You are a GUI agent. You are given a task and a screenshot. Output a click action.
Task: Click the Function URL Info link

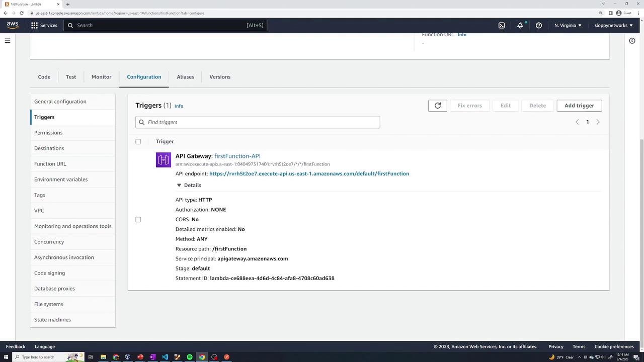click(x=462, y=35)
